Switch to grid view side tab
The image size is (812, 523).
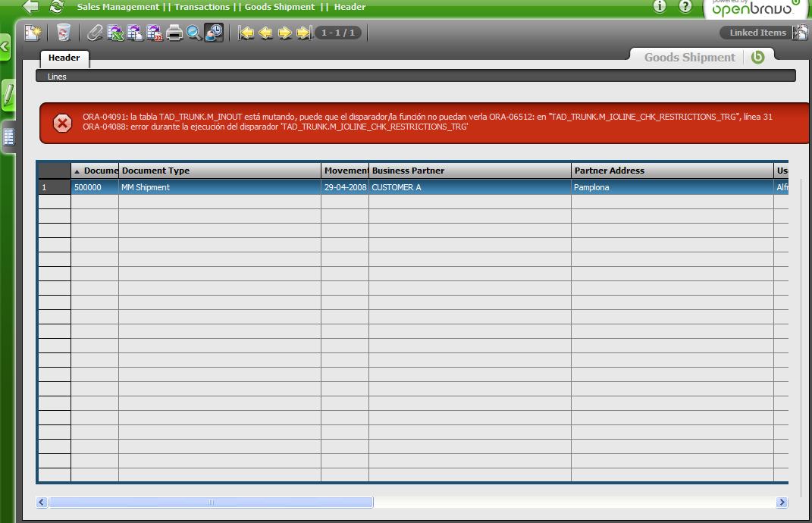pos(8,137)
